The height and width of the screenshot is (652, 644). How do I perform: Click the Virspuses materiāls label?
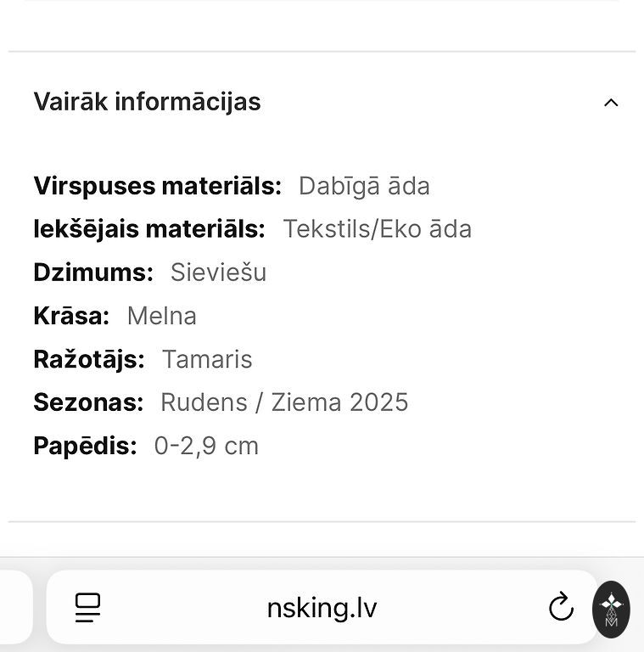pos(157,186)
